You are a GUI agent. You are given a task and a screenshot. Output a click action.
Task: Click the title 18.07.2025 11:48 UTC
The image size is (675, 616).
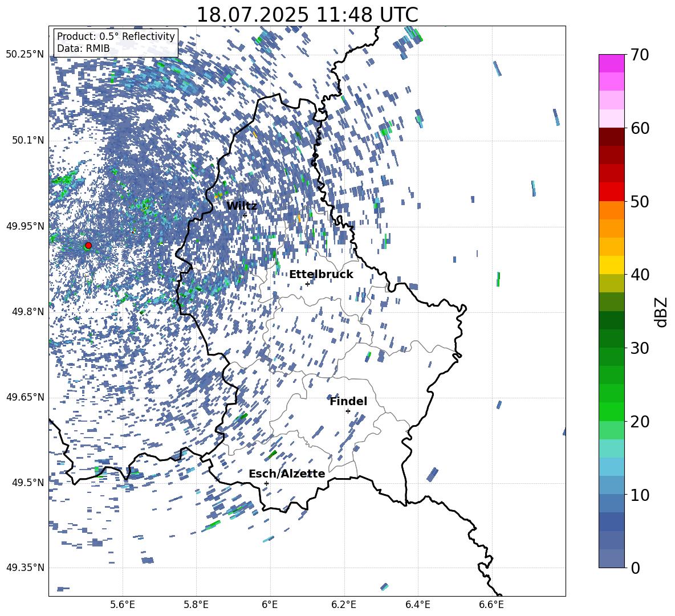[x=307, y=15]
